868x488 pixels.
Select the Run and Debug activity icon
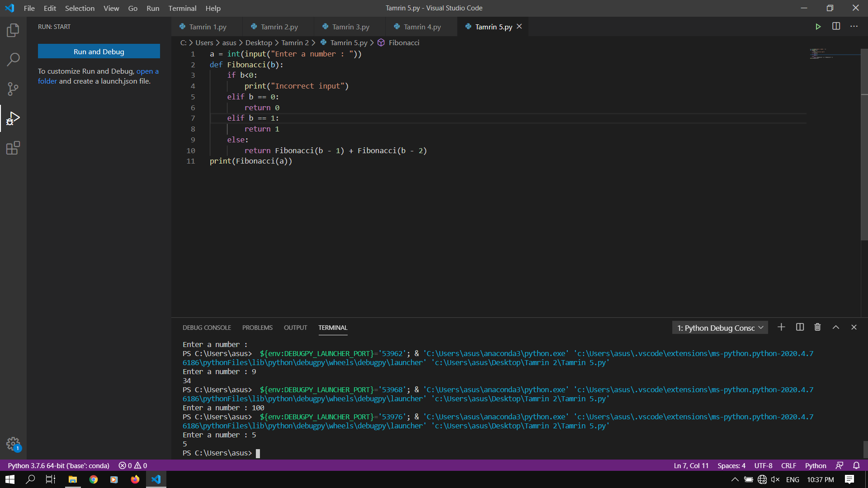pos(13,118)
